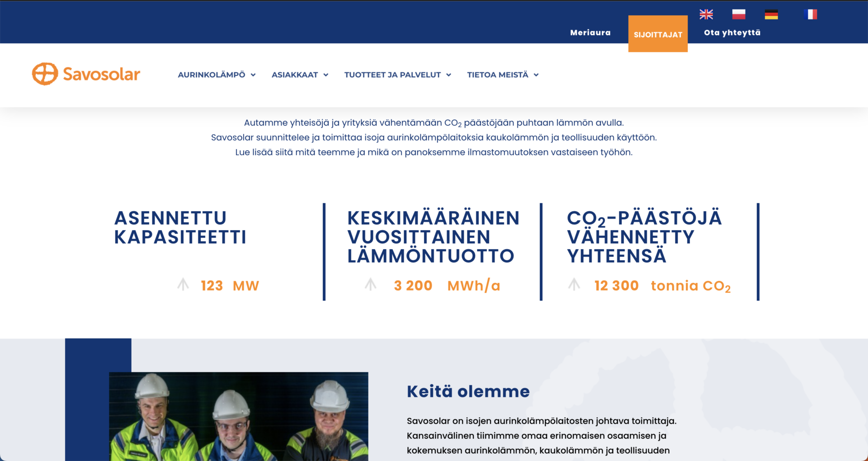The image size is (868, 461).
Task: Click arrow icon beside 12 300 tonnia CO2
Action: (x=574, y=285)
